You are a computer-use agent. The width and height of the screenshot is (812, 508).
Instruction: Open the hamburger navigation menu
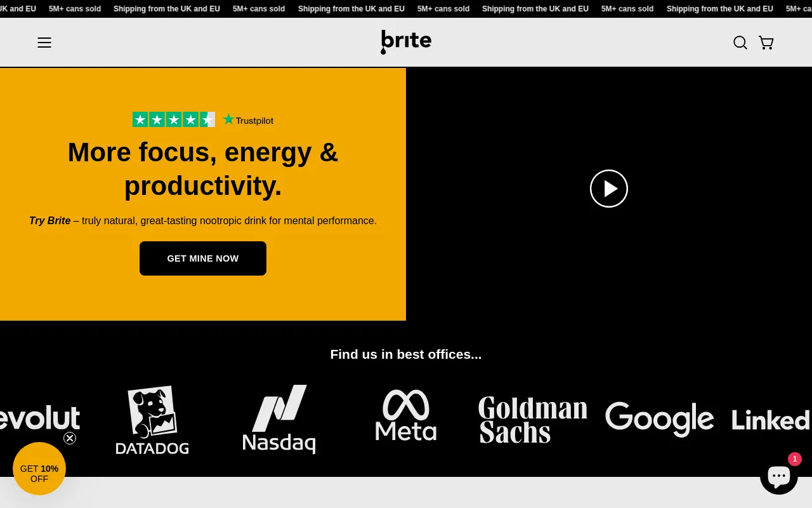44,43
